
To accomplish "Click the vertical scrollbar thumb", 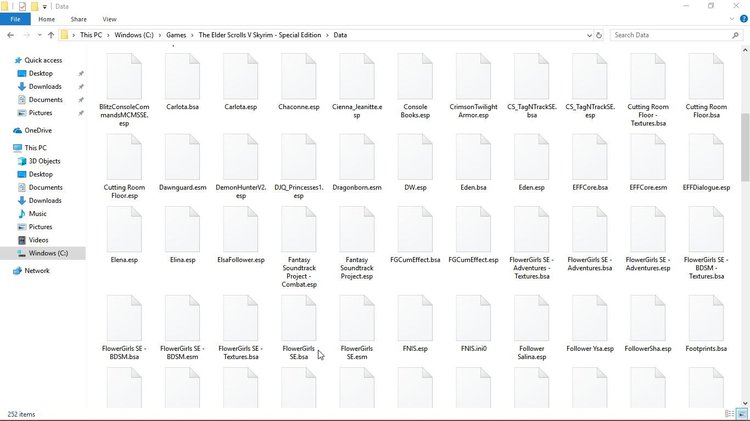I will tap(745, 147).
